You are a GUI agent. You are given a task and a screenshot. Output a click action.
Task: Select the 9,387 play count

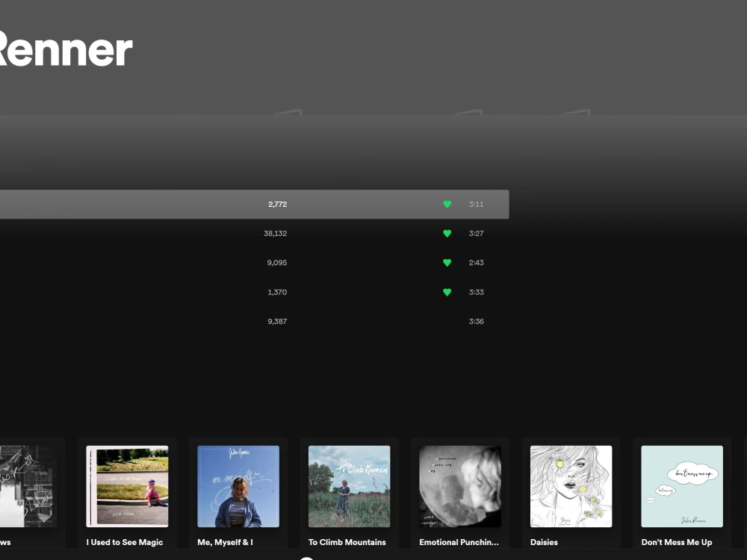click(277, 321)
